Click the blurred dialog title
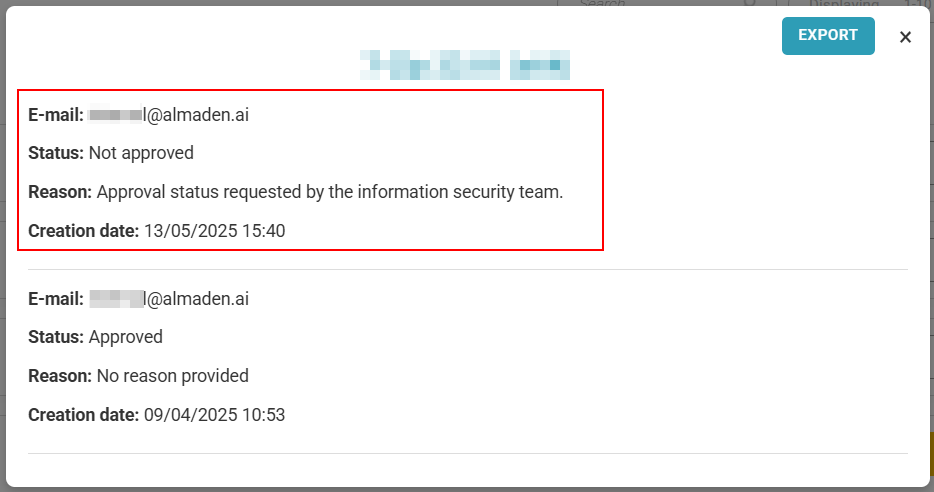The height and width of the screenshot is (492, 934). (x=465, y=65)
